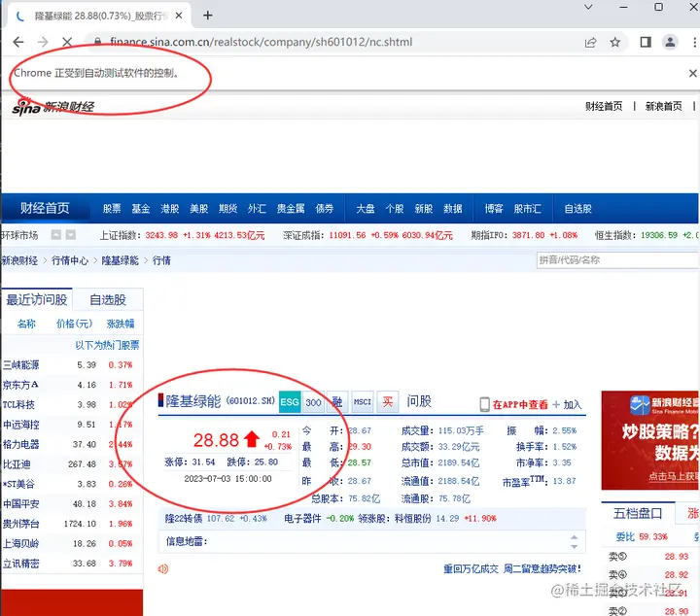Open 股市汇 in navigation bar

[x=528, y=208]
